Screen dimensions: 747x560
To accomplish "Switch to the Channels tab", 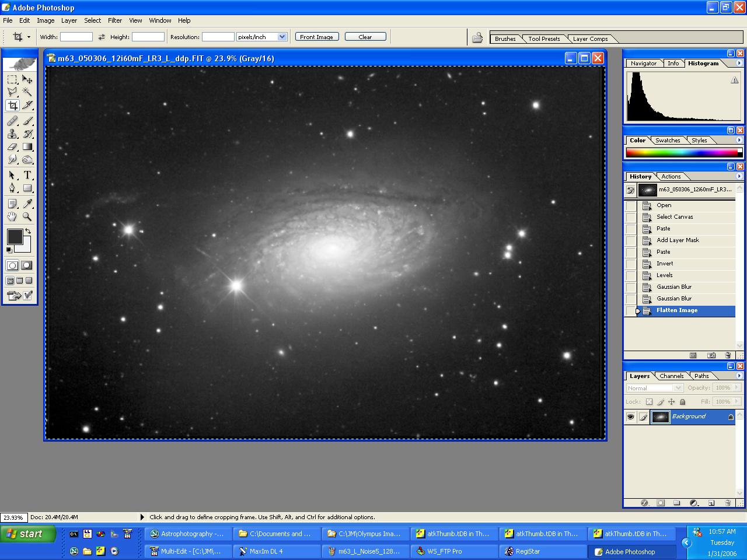I will (x=671, y=376).
